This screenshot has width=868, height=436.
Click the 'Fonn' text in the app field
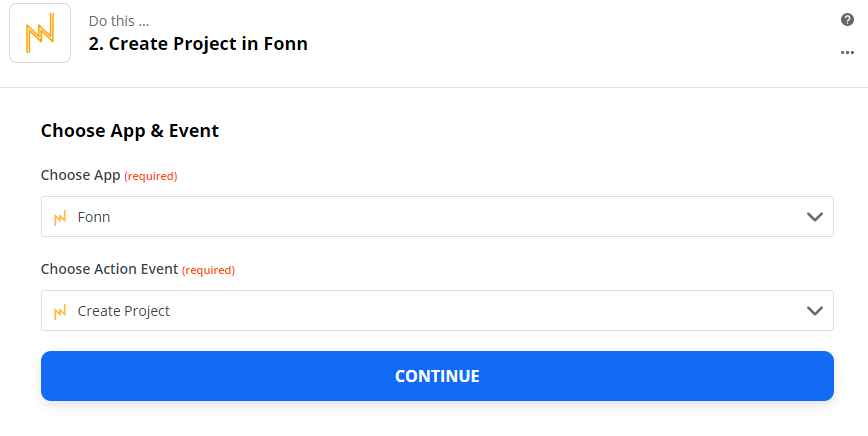pyautogui.click(x=94, y=217)
